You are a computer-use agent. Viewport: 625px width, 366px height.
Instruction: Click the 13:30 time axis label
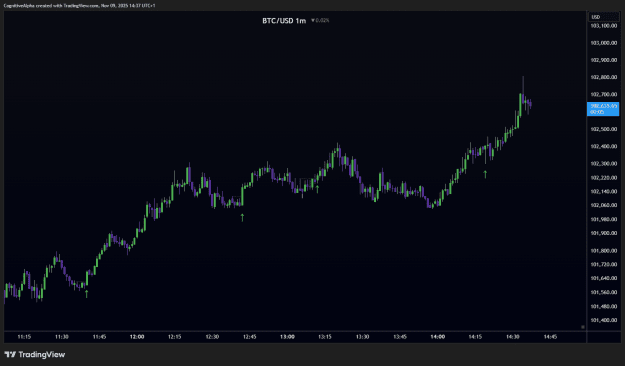362,337
